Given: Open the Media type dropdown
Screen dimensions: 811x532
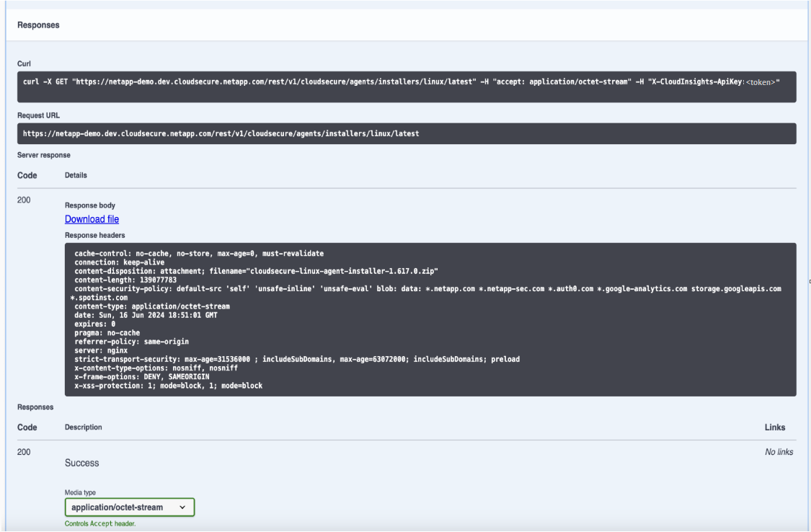Looking at the screenshot, I should pos(130,507).
